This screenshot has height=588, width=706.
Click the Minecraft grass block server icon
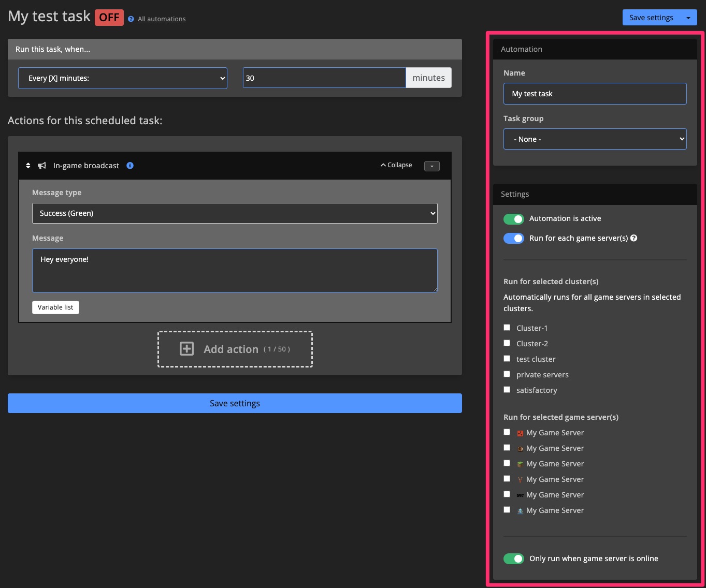[520, 464]
